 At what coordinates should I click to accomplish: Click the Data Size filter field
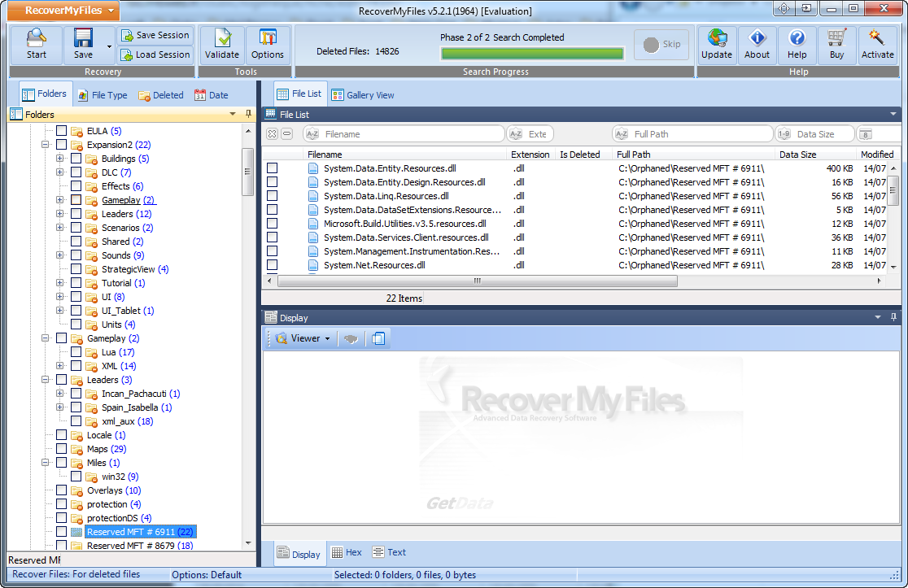[x=814, y=134]
